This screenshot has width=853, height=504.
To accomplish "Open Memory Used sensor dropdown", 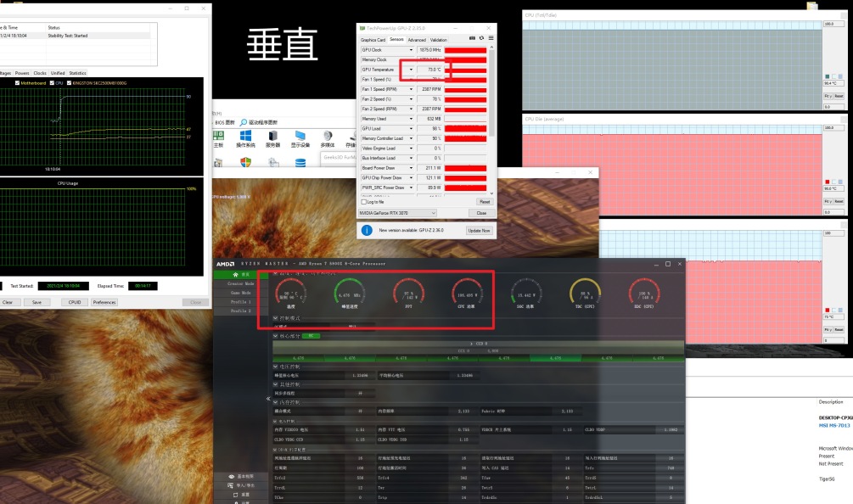I will (412, 119).
